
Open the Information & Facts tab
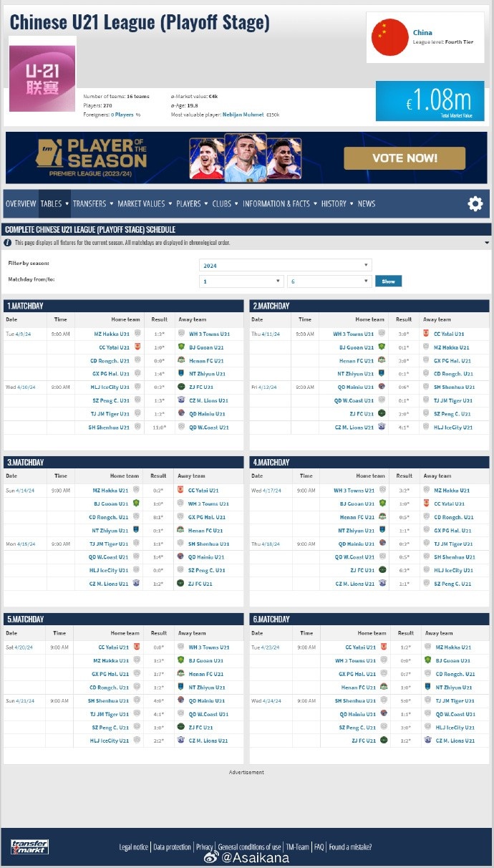click(276, 203)
